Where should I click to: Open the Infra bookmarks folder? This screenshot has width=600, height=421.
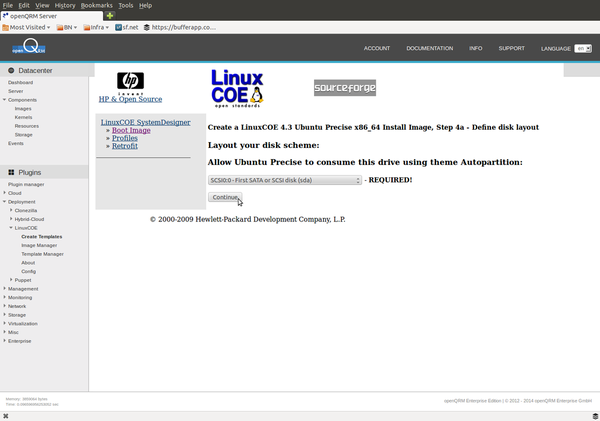96,27
